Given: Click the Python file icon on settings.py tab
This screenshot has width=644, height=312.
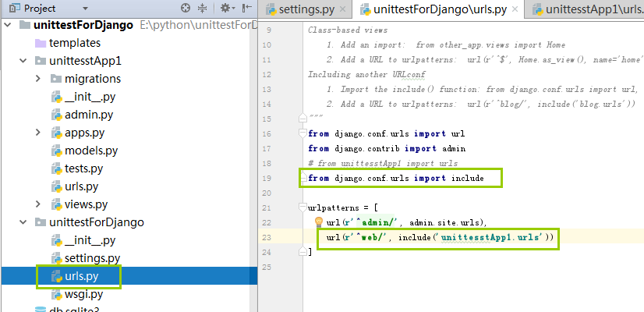Looking at the screenshot, I should click(x=271, y=10).
